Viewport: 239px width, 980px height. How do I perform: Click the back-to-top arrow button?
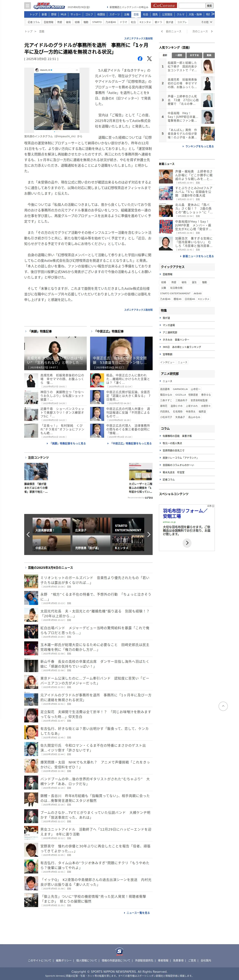tap(223, 706)
